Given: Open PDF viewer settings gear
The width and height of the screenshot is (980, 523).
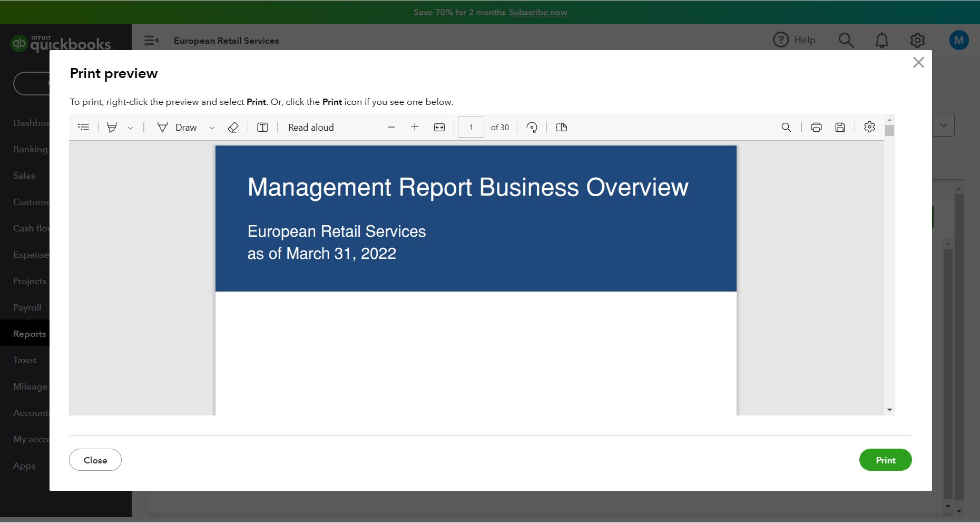Looking at the screenshot, I should [x=869, y=127].
